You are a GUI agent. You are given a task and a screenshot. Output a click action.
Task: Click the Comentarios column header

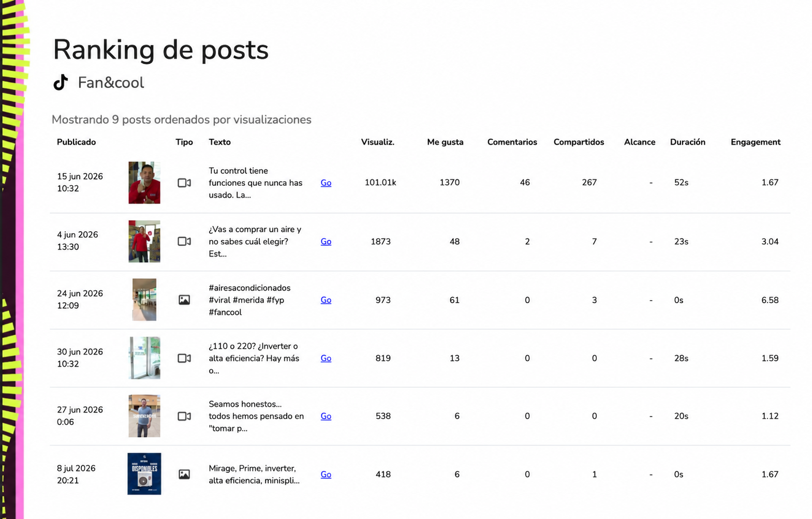click(512, 142)
